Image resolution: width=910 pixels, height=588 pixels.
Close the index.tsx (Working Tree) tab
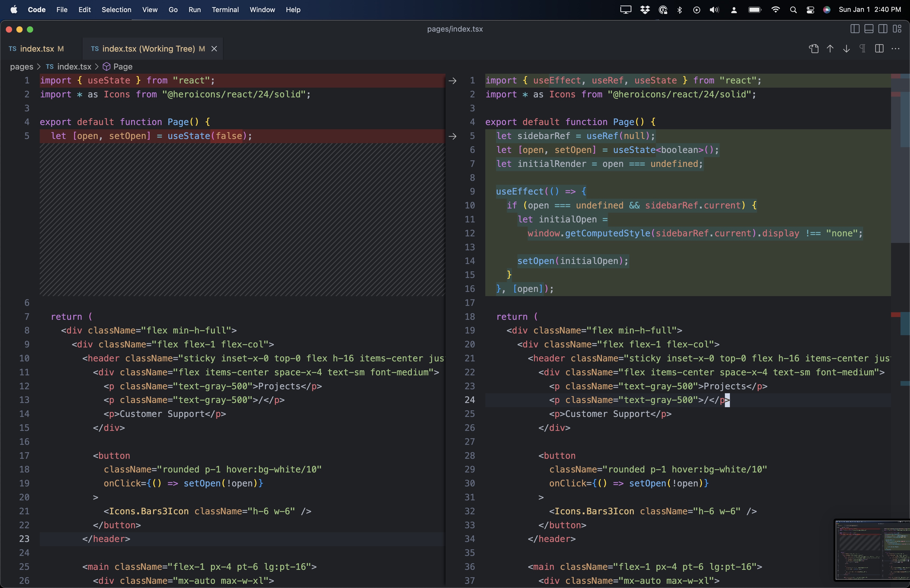point(214,49)
